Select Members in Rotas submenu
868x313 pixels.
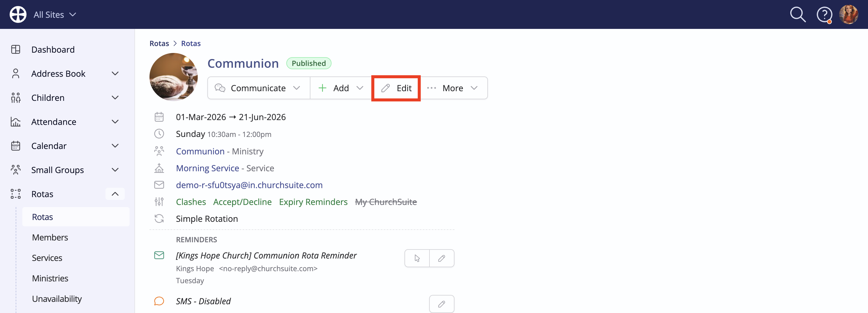click(50, 237)
